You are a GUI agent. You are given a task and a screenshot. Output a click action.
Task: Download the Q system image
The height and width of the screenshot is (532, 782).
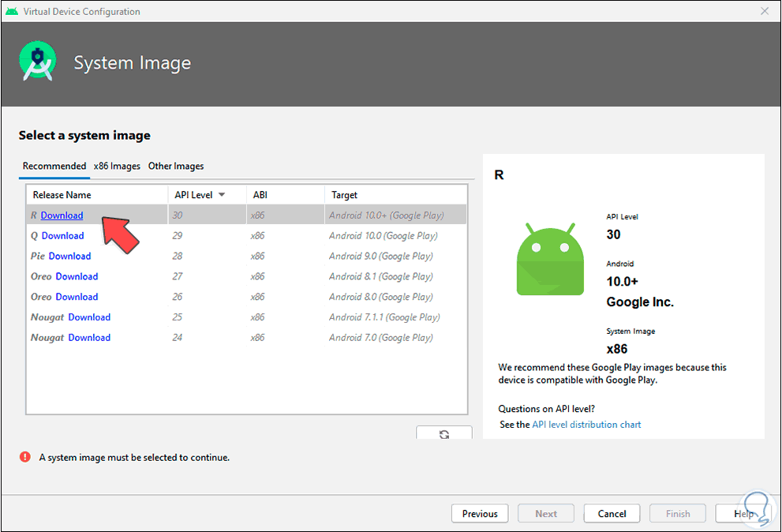[62, 236]
